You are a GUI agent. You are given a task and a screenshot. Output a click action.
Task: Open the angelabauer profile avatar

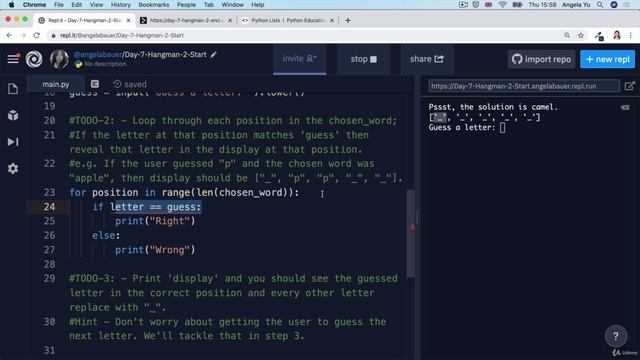point(59,59)
